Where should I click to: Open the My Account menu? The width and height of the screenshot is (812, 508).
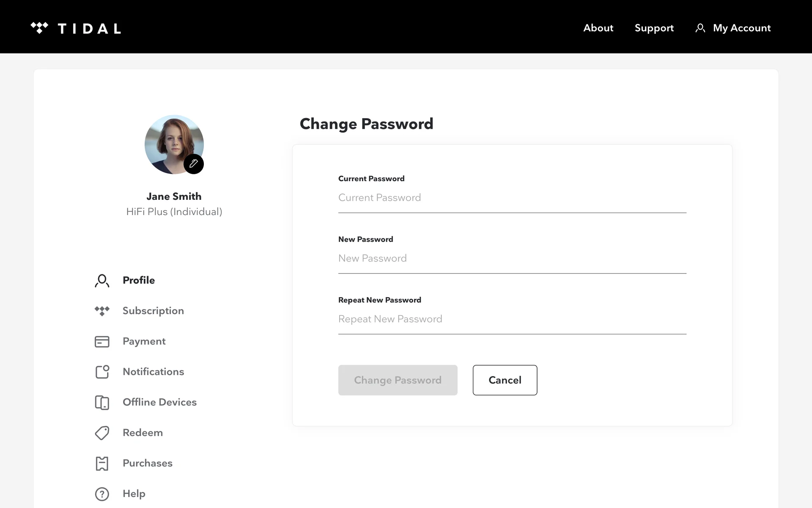point(733,28)
